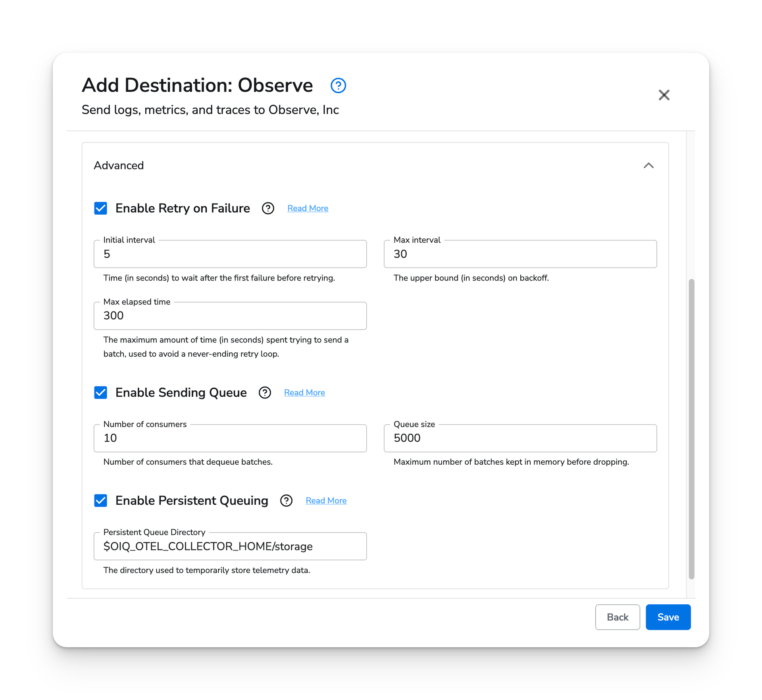The height and width of the screenshot is (700, 762).
Task: Click the dialog vertical scrollbar thumb
Action: [x=691, y=429]
